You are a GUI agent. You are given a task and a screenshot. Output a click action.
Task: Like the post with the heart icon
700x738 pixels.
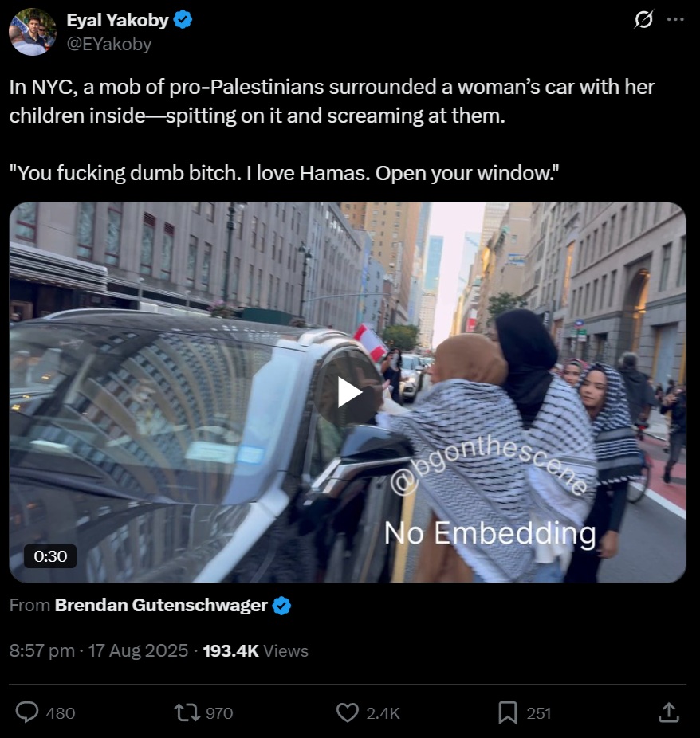click(x=348, y=712)
